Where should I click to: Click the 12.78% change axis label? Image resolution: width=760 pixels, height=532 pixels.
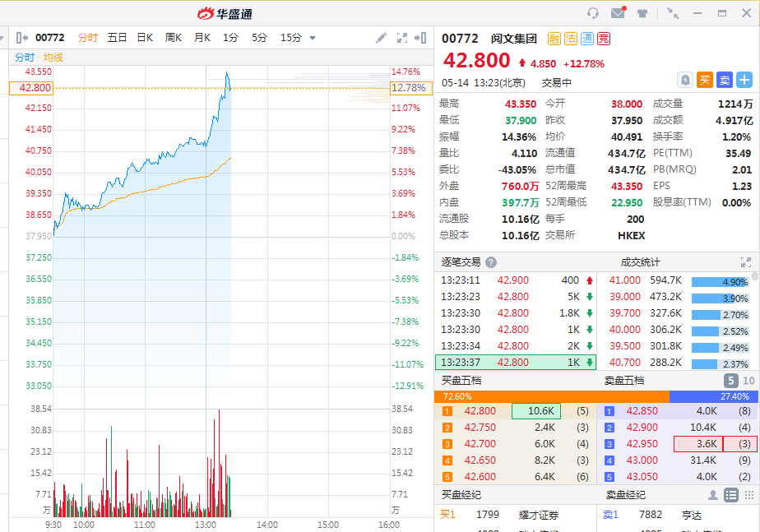click(411, 88)
